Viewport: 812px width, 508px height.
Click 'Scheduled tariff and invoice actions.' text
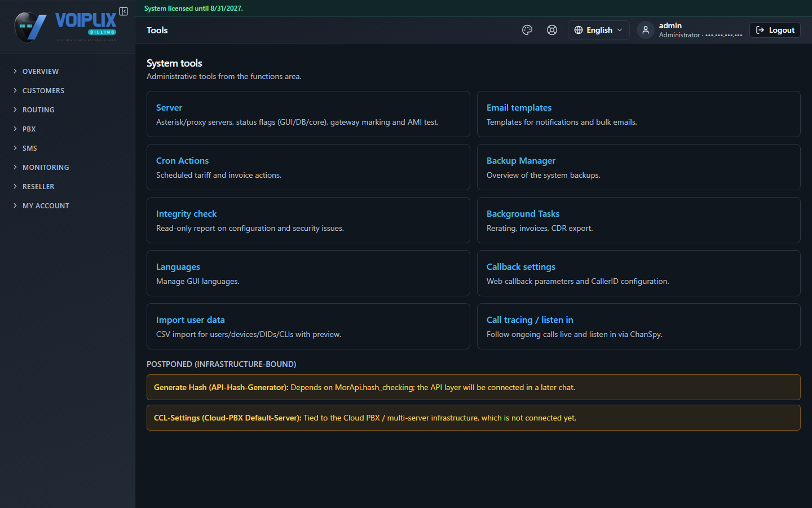219,175
